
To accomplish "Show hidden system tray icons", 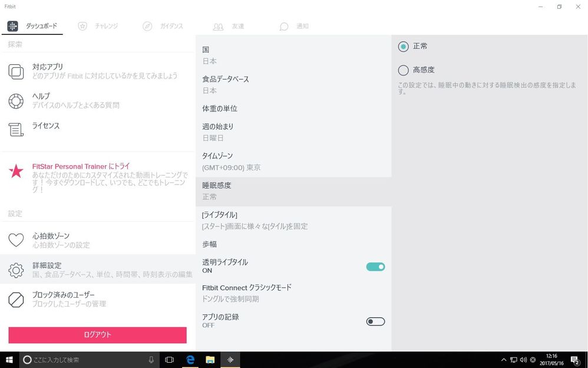I will pos(504,360).
